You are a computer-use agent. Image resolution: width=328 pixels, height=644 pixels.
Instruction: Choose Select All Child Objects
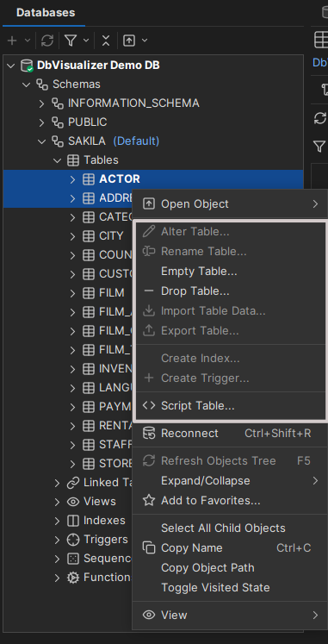pyautogui.click(x=231, y=528)
